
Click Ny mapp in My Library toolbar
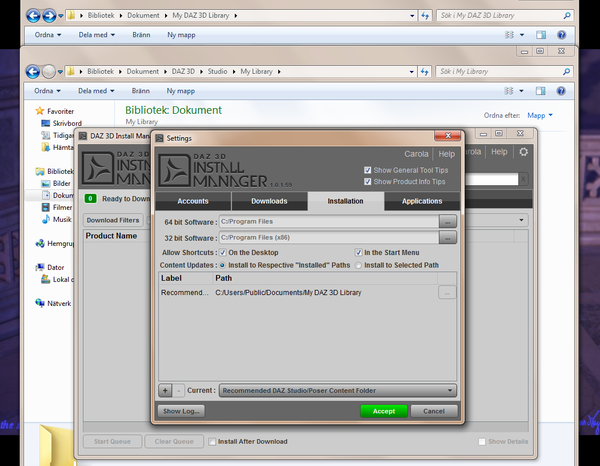tap(181, 91)
